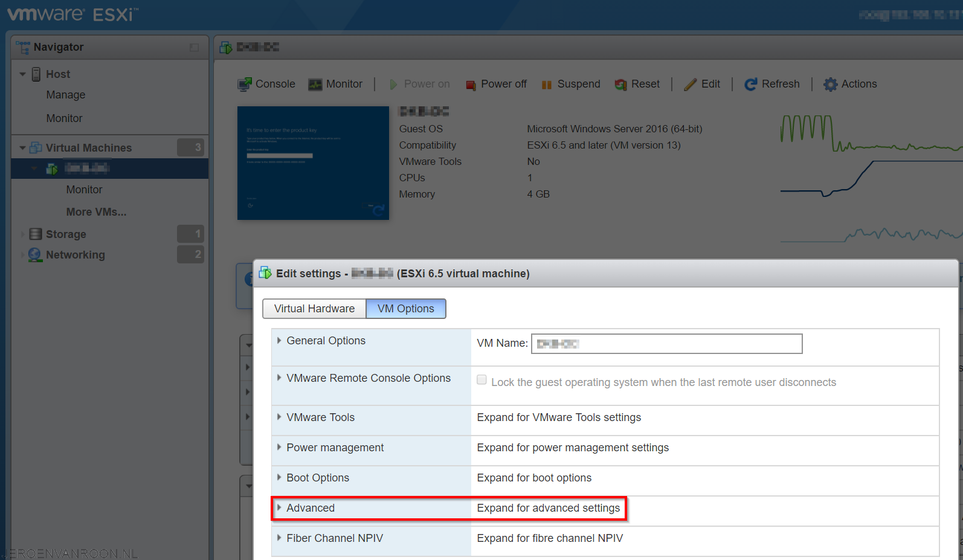Viewport: 963px width, 560px height.
Task: Switch to Virtual Hardware tab
Action: click(314, 309)
